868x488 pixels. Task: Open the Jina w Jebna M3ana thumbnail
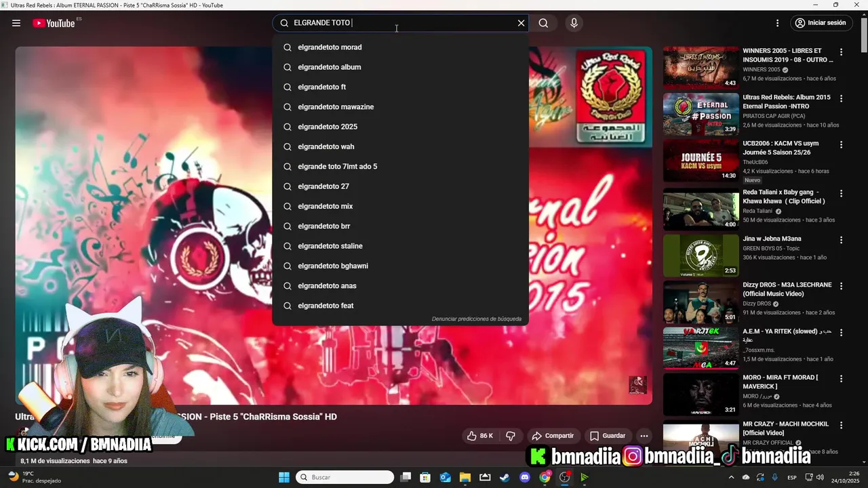(701, 256)
